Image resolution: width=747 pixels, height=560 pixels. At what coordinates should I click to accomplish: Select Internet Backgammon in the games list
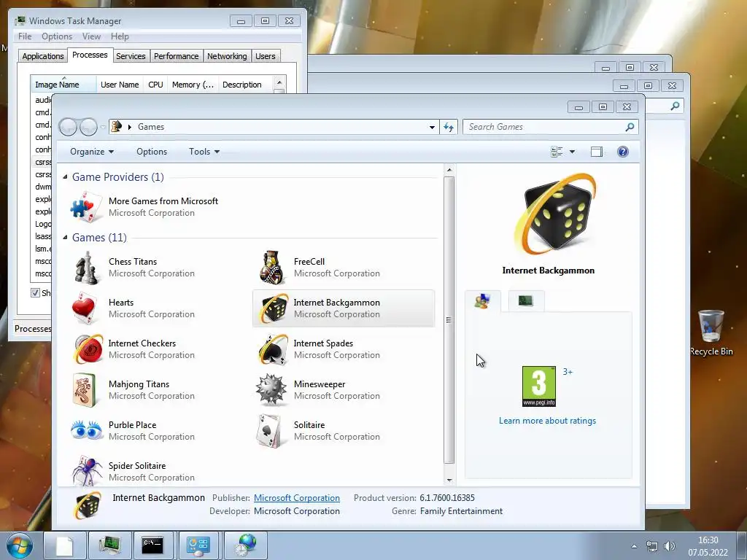[x=344, y=308]
